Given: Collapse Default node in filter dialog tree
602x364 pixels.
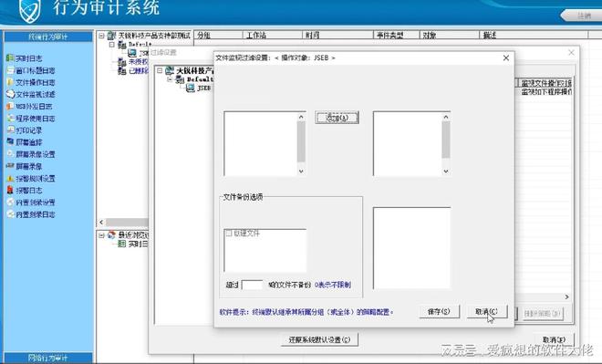Looking at the screenshot, I should (170, 79).
